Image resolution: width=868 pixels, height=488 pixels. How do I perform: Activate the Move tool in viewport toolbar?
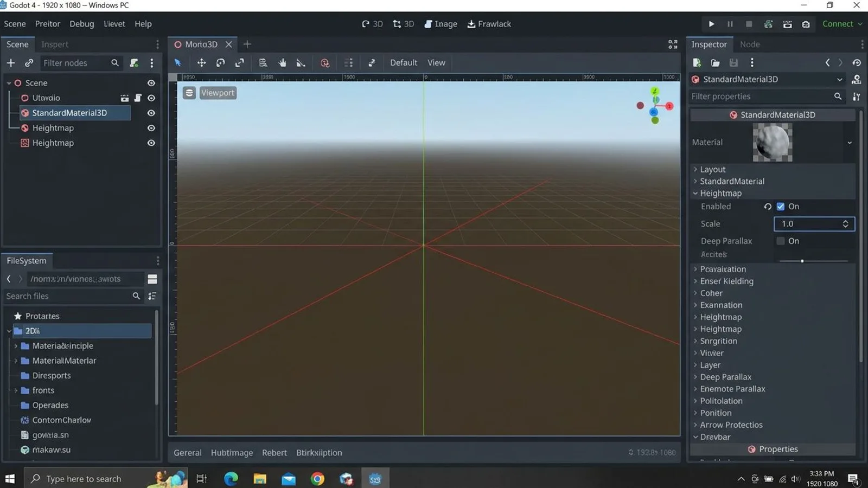click(x=201, y=63)
